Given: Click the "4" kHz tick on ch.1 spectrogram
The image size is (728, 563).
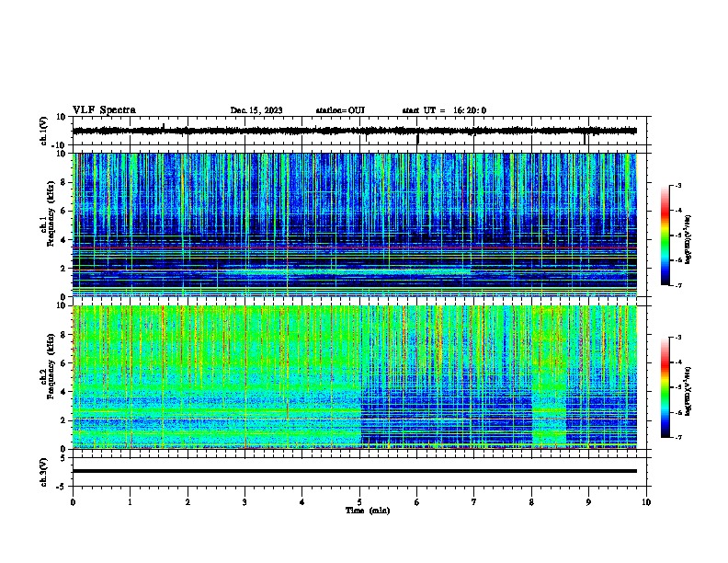Looking at the screenshot, I should coord(63,240).
